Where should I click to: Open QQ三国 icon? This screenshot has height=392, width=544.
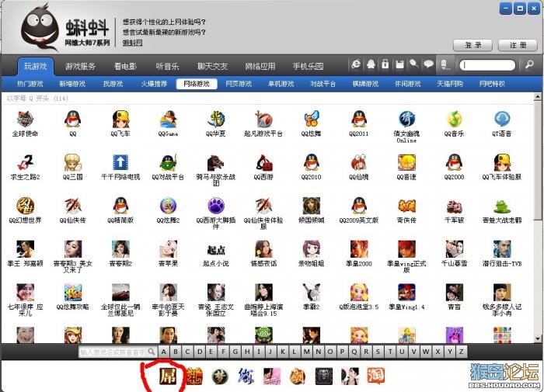pyautogui.click(x=72, y=162)
